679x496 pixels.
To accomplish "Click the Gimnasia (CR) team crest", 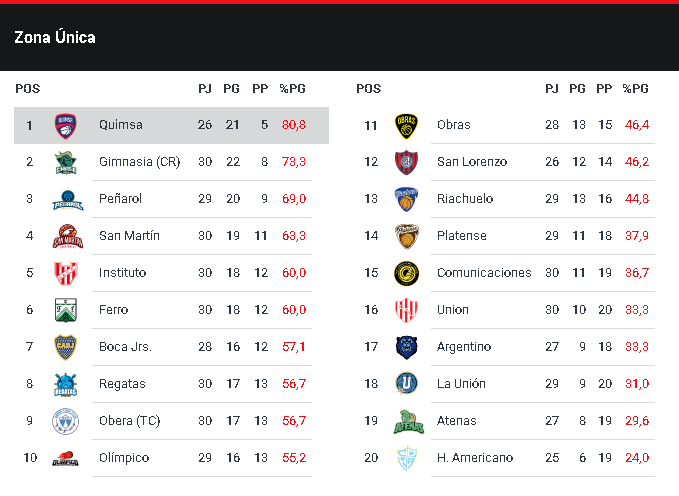I will point(66,162).
